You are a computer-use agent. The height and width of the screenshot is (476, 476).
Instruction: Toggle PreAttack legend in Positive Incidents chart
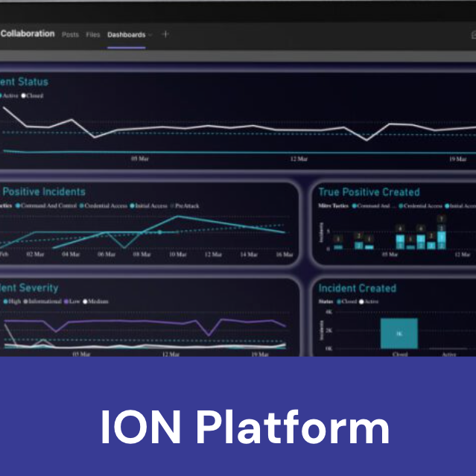pyautogui.click(x=188, y=206)
